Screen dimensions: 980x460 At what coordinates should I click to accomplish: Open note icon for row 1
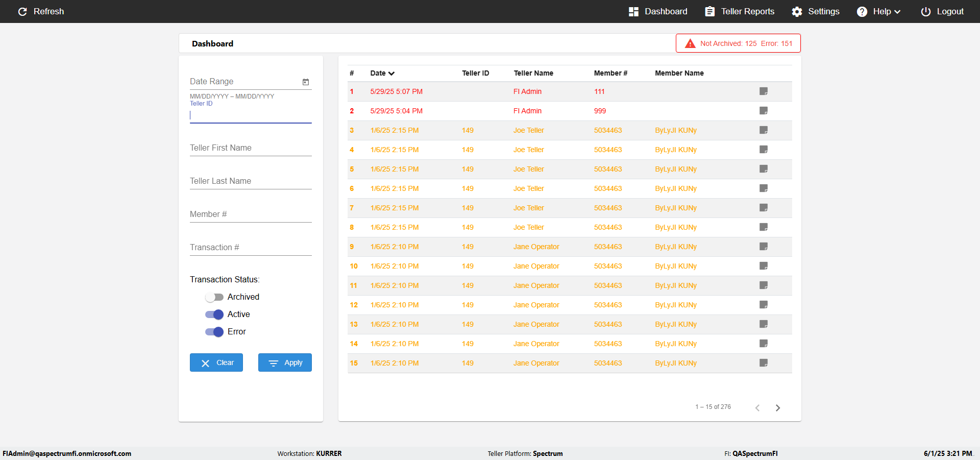click(x=764, y=91)
